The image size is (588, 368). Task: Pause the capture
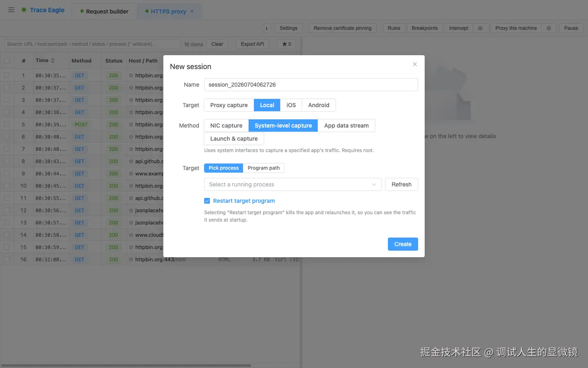571,28
